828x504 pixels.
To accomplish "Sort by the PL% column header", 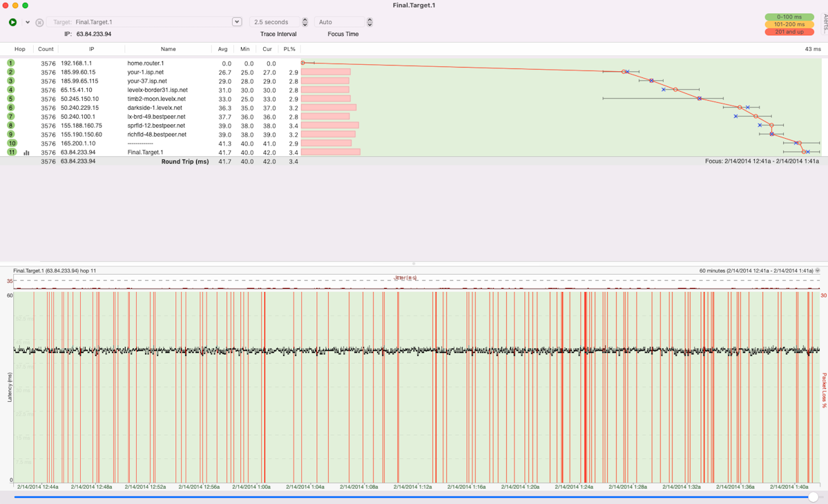I will [289, 49].
